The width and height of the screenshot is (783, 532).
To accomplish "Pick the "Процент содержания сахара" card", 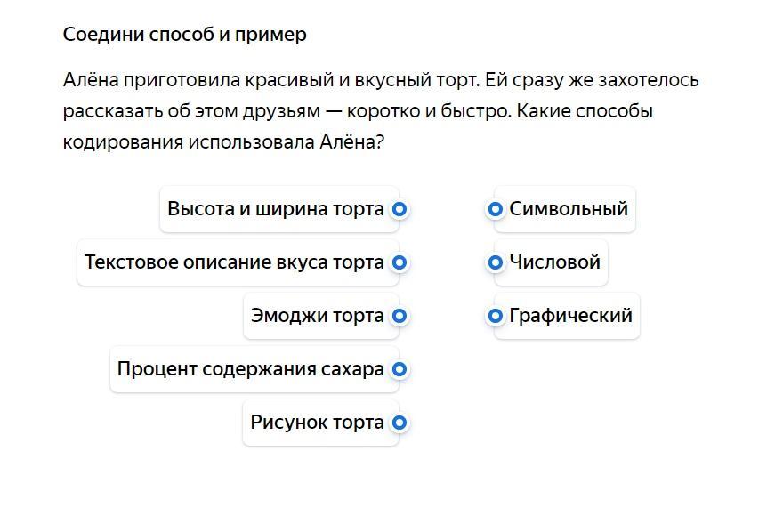I will pyautogui.click(x=254, y=369).
